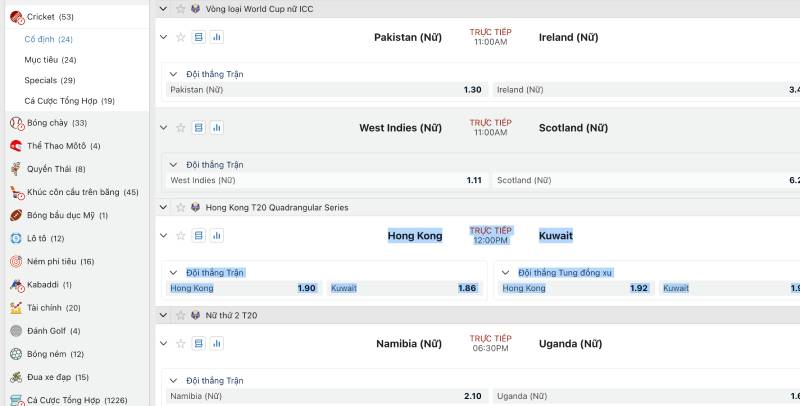Star the Hong Kong vs Kuwait match
This screenshot has width=800, height=406.
point(181,236)
